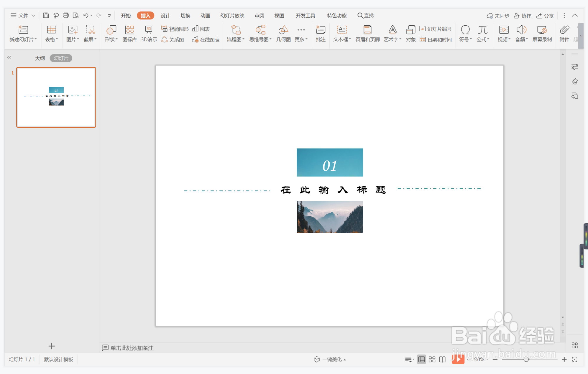This screenshot has width=588, height=374.
Task: Insert Date and Time (日期和时间)
Action: (436, 39)
